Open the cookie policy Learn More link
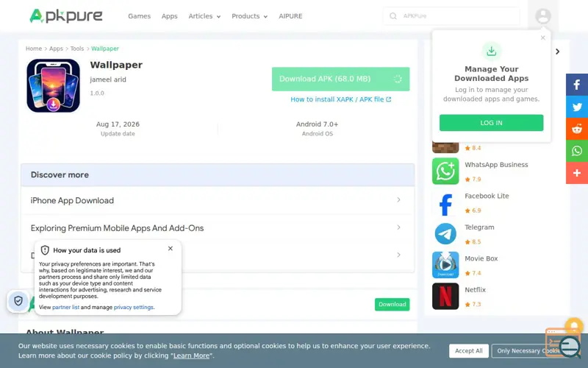 191,355
